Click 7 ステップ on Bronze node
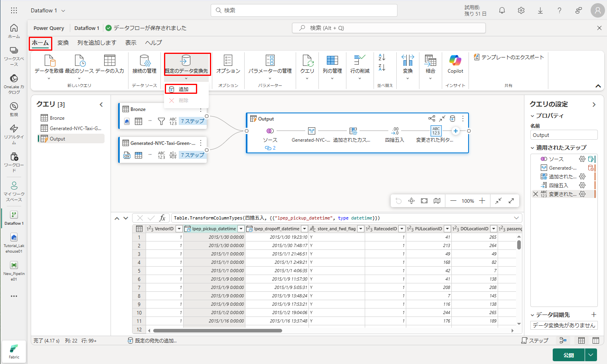 click(x=192, y=121)
